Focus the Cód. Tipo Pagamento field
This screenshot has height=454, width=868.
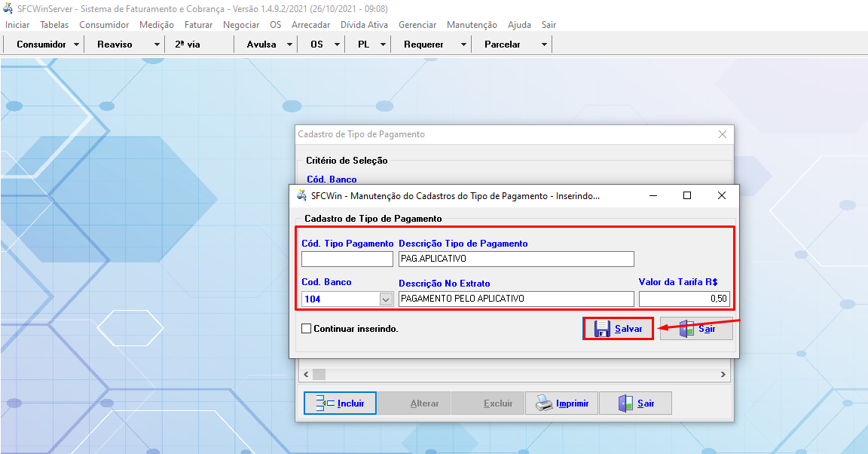coord(347,259)
